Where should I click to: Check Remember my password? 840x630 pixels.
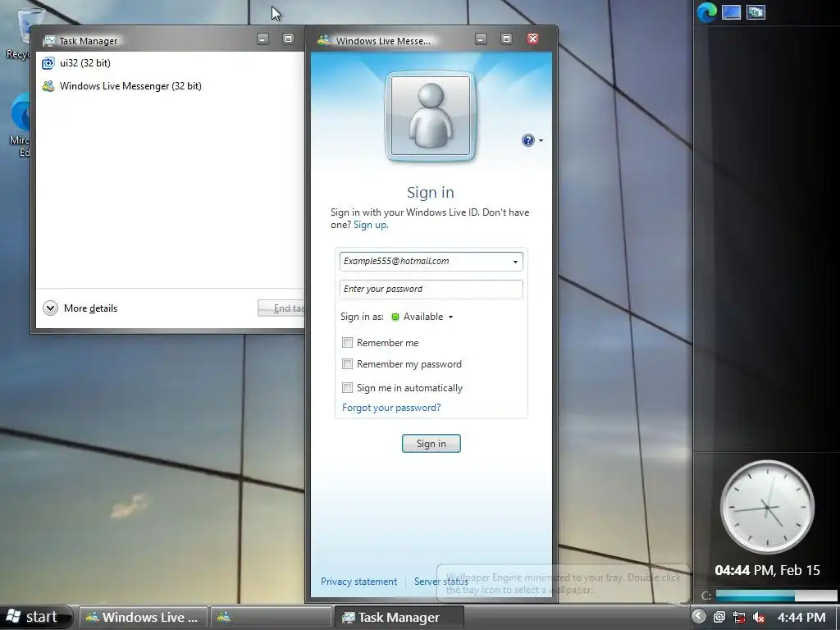click(x=347, y=364)
